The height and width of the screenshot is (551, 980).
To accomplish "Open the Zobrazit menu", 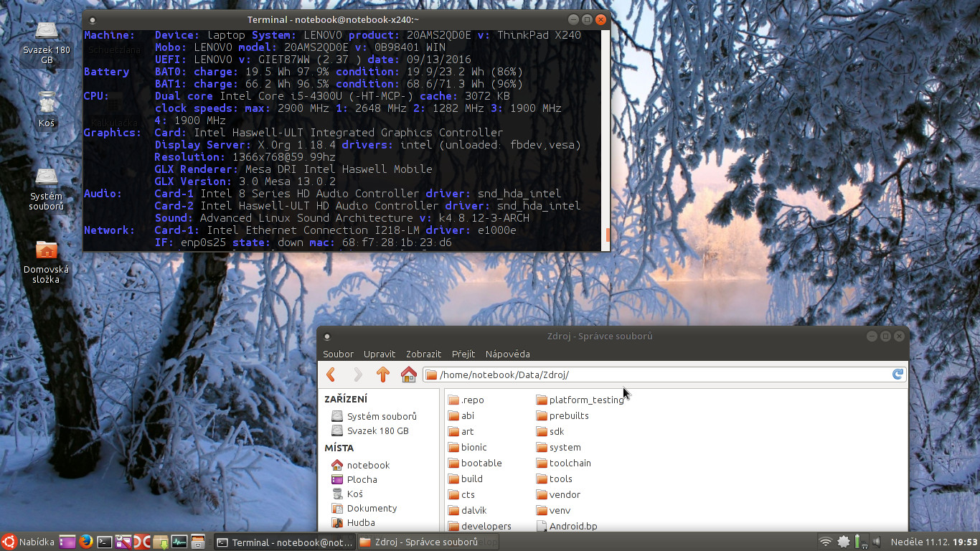I will coord(424,354).
